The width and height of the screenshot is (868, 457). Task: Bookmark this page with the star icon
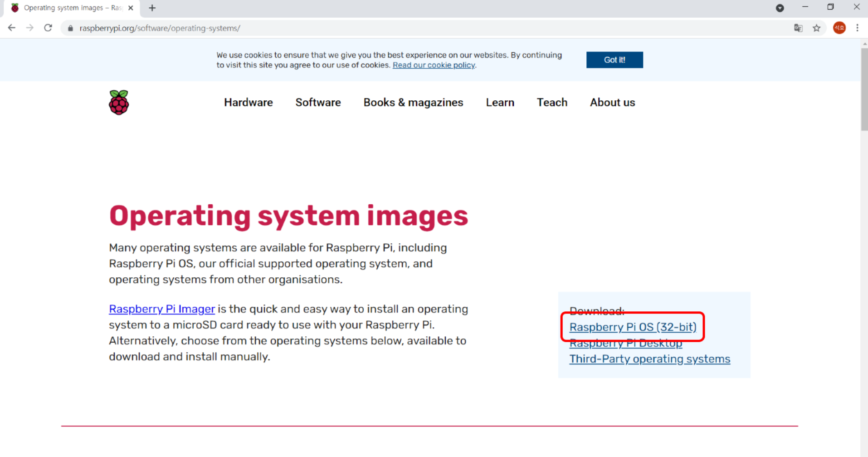click(817, 28)
